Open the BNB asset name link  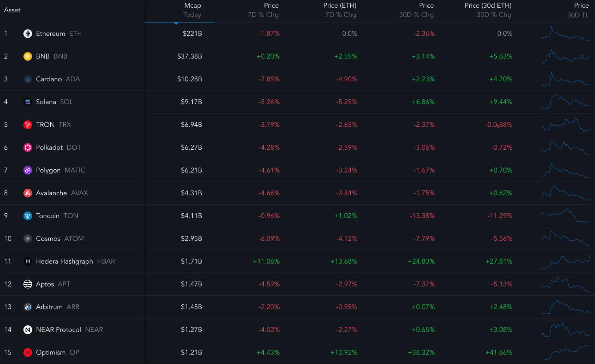[x=43, y=56]
